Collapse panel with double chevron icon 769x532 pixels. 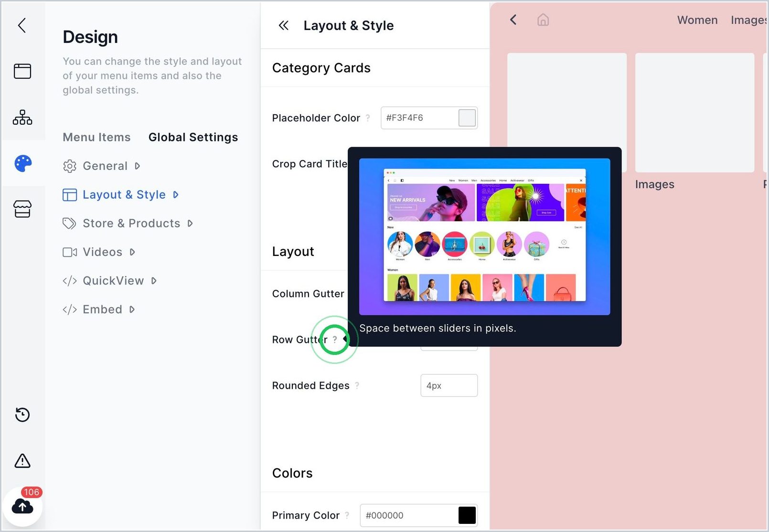pos(284,25)
